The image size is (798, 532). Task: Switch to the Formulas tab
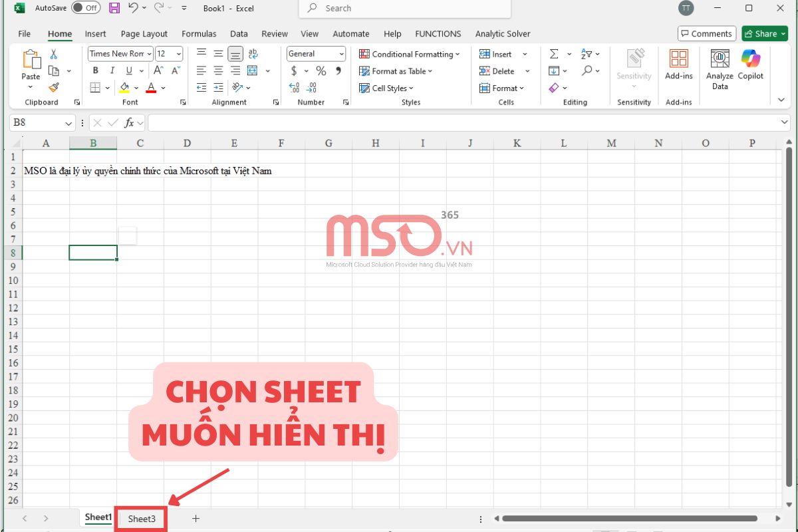tap(199, 34)
